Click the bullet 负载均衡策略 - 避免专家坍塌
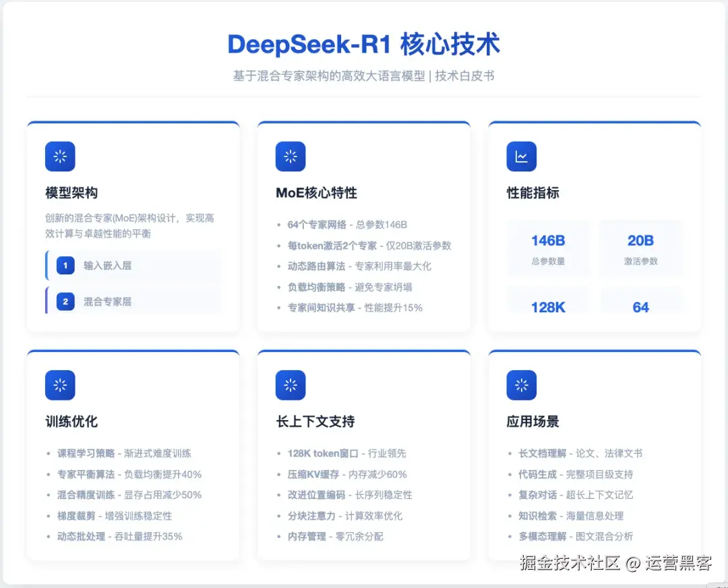The width and height of the screenshot is (728, 588). click(350, 287)
